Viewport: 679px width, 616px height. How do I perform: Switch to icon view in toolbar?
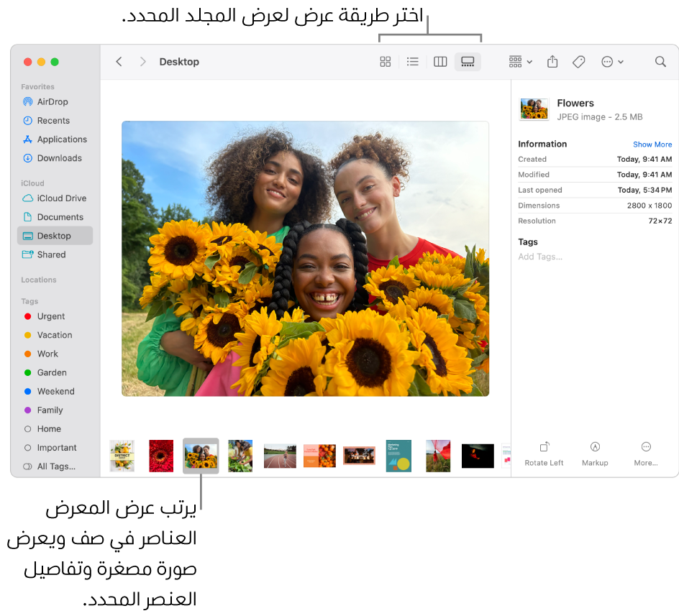pos(386,62)
